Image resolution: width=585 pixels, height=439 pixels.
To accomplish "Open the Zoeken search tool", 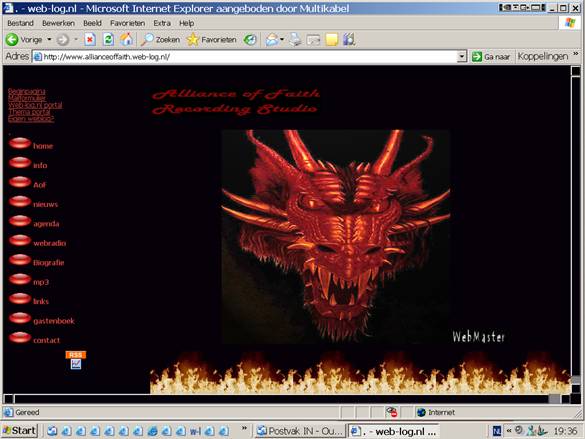I will click(x=160, y=40).
